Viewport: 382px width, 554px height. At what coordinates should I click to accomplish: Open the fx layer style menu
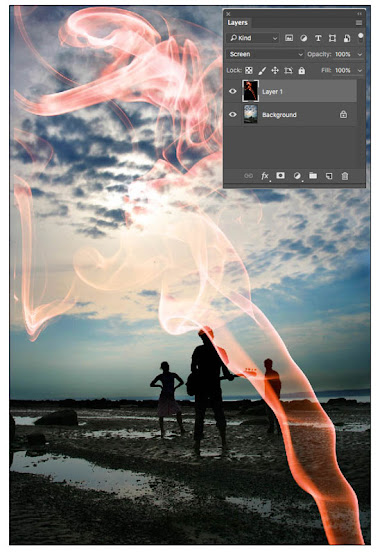(265, 176)
